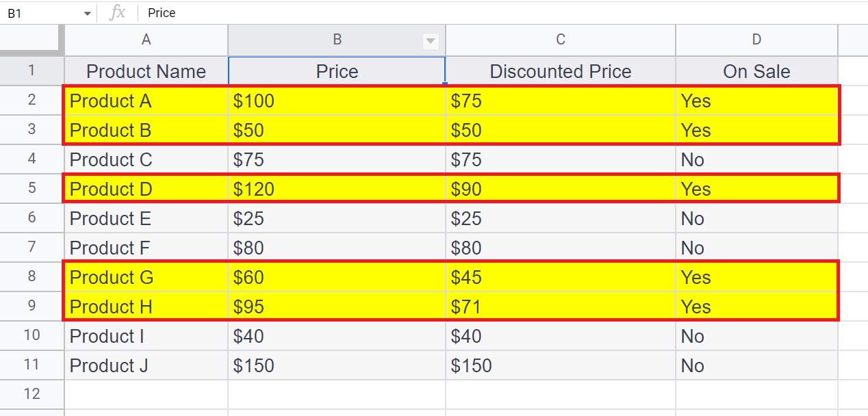Click the select-all corner box
This screenshot has height=416, width=868.
click(31, 40)
